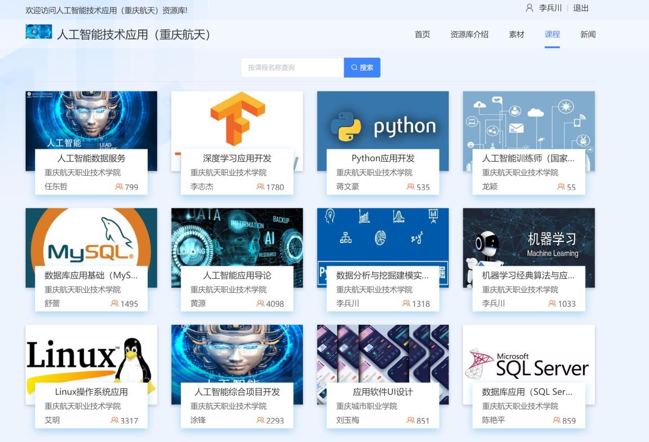Open the MySQL logo course thumbnail
Screen dimensions: 649x442
[91, 237]
